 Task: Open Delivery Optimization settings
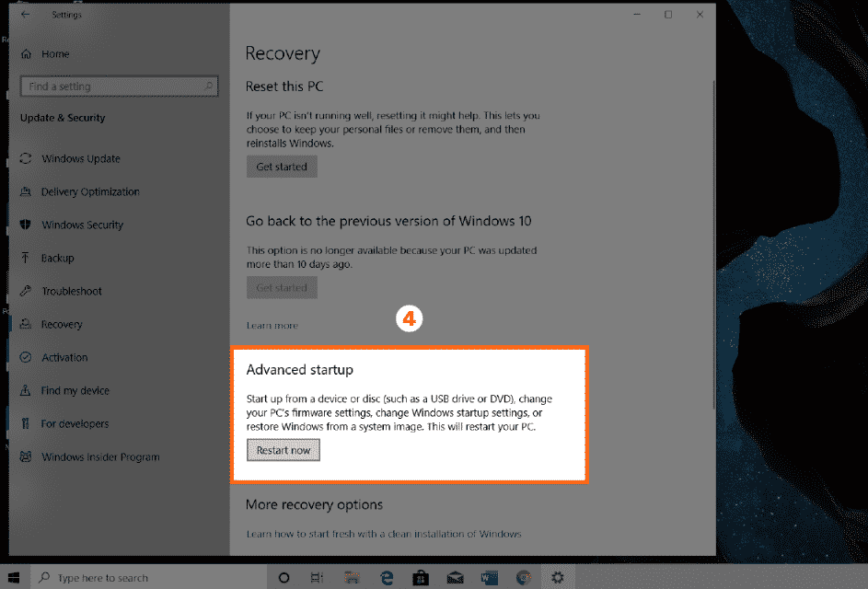pyautogui.click(x=90, y=191)
